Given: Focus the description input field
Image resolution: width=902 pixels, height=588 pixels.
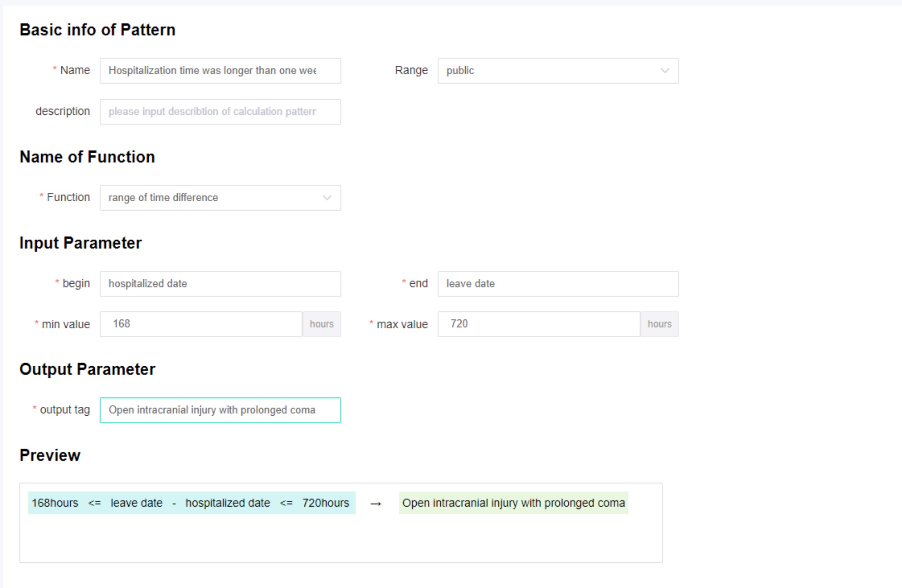Looking at the screenshot, I should click(220, 111).
